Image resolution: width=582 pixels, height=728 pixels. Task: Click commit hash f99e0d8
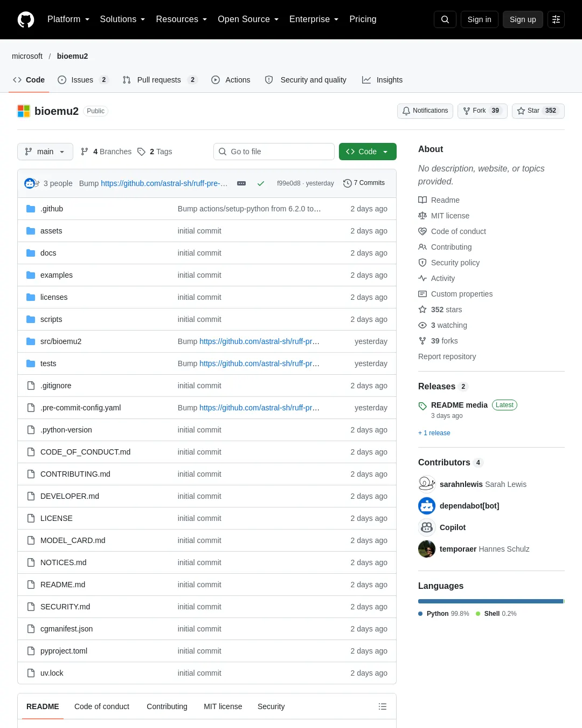coord(289,183)
